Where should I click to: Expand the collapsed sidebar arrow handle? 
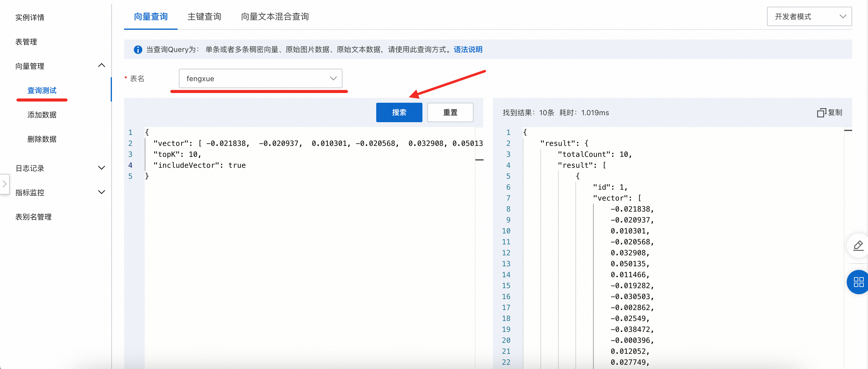[5, 184]
